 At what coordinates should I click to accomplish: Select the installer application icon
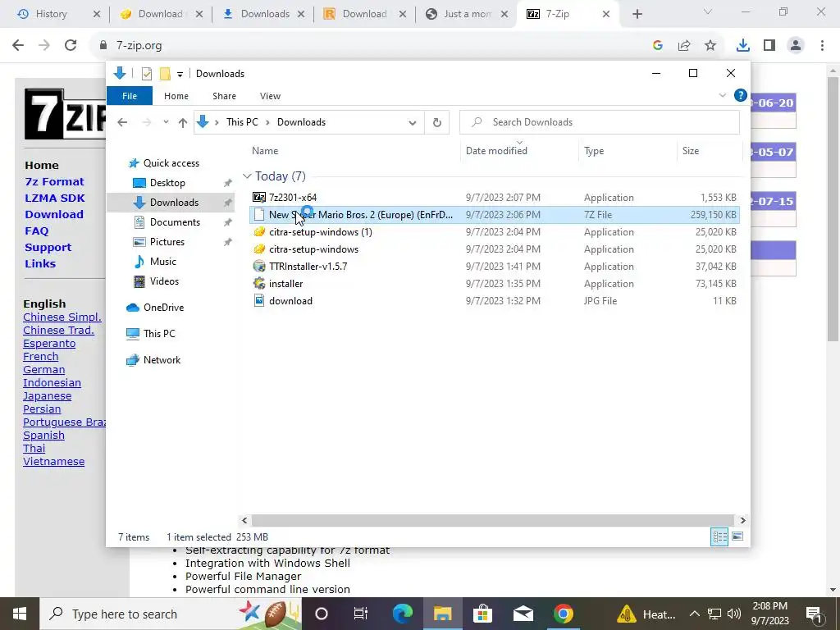(x=259, y=283)
